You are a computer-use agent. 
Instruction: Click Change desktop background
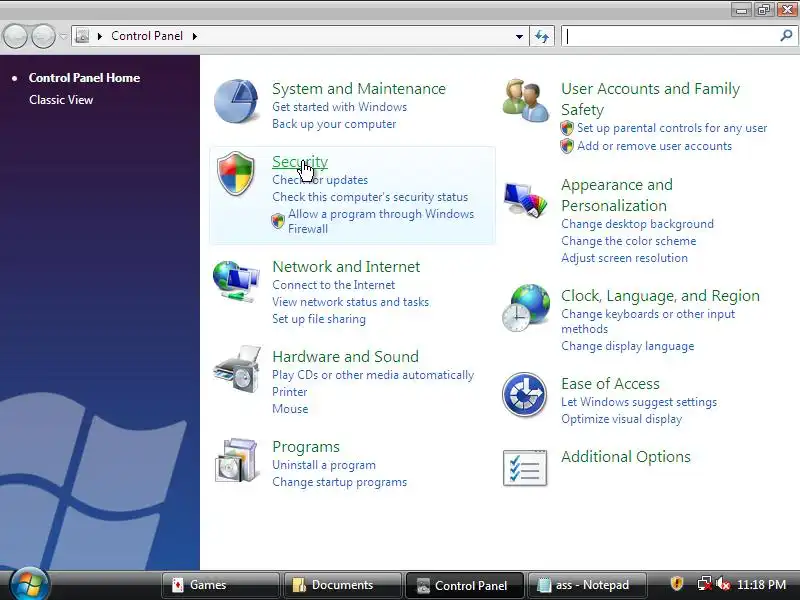(x=637, y=224)
